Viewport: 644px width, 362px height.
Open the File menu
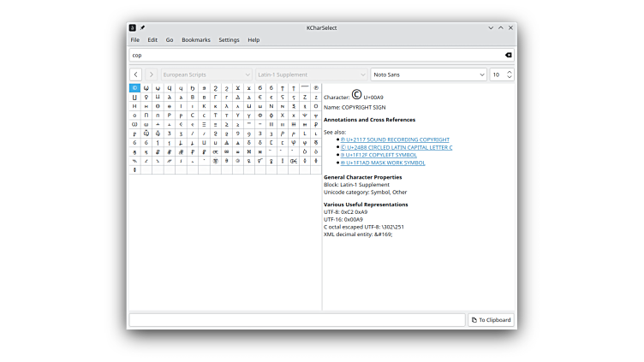[x=134, y=40]
